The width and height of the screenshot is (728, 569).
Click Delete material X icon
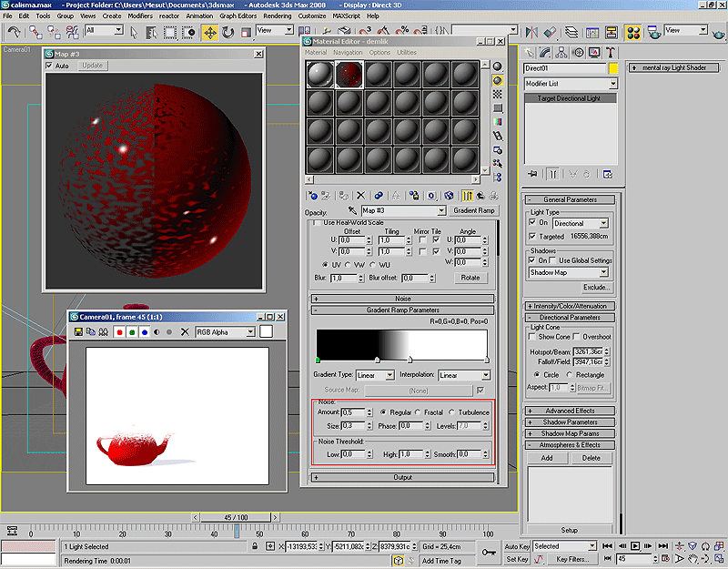[x=360, y=195]
